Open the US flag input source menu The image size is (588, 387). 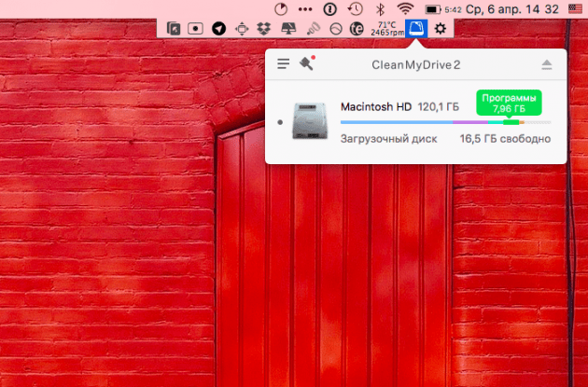(x=575, y=9)
